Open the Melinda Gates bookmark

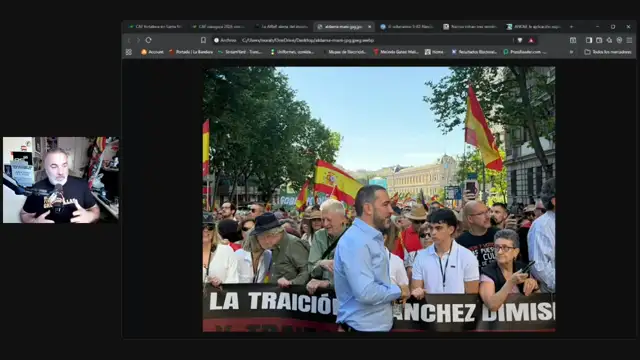coord(396,52)
